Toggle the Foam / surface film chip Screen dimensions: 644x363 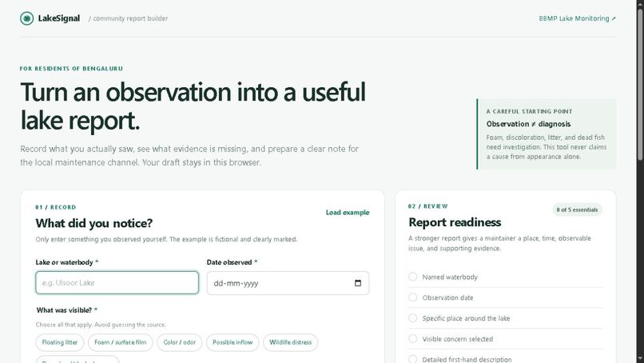click(121, 342)
